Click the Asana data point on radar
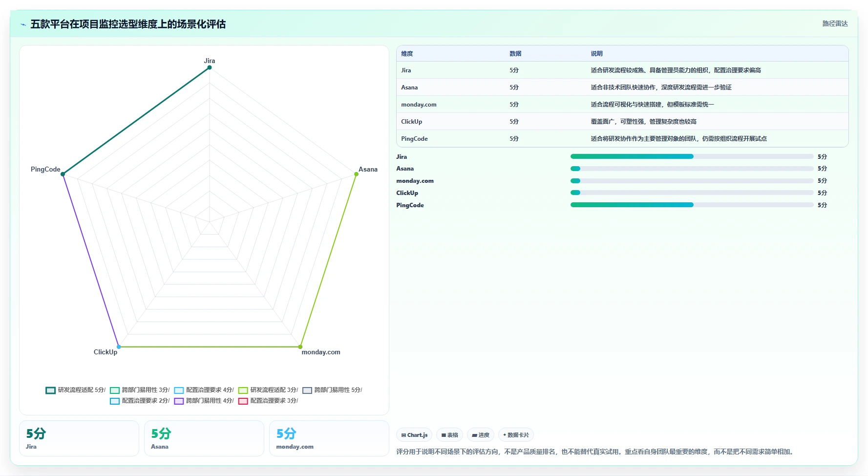Image resolution: width=868 pixels, height=476 pixels. coord(356,174)
